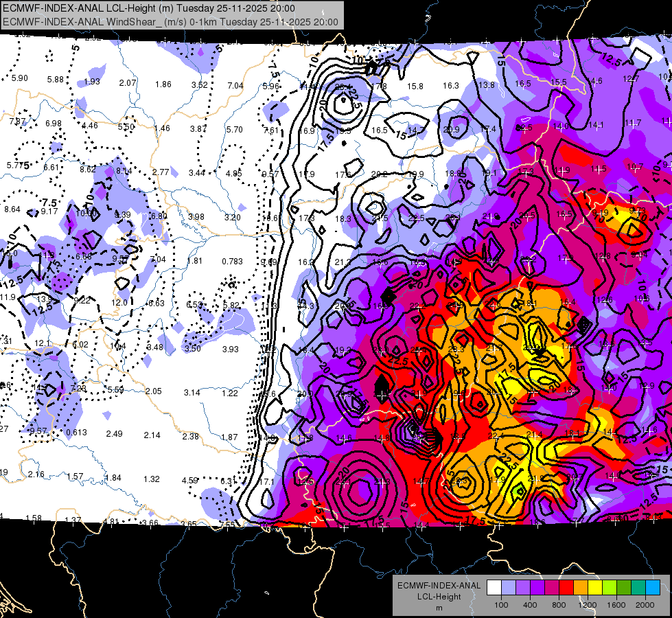
Task: Click the wind shear value 3.50
Action: coord(193,348)
